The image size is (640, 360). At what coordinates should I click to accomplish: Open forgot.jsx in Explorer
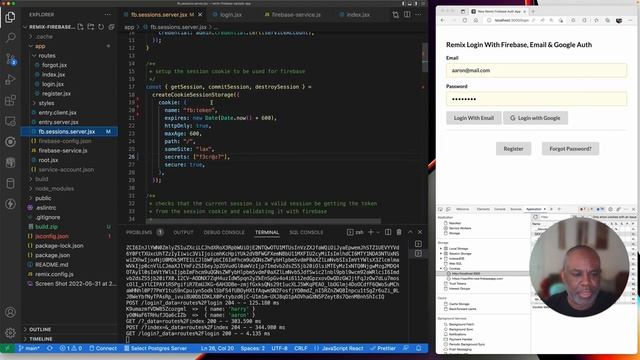click(54, 65)
